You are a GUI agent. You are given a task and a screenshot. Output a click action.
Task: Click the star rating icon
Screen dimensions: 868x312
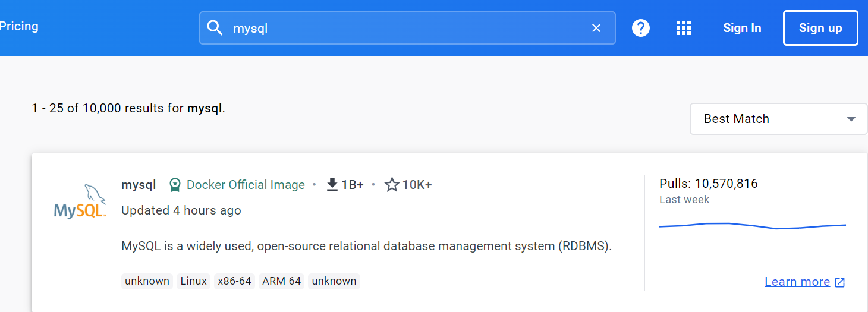pyautogui.click(x=391, y=185)
